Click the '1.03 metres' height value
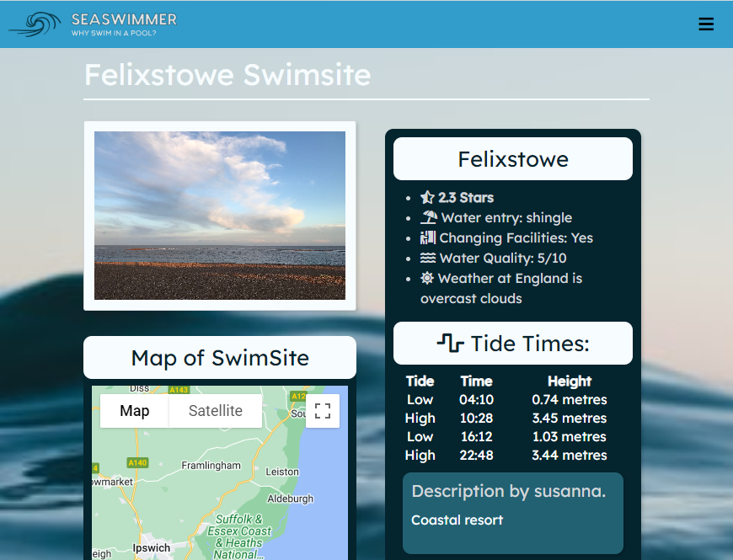The width and height of the screenshot is (733, 560). [570, 437]
